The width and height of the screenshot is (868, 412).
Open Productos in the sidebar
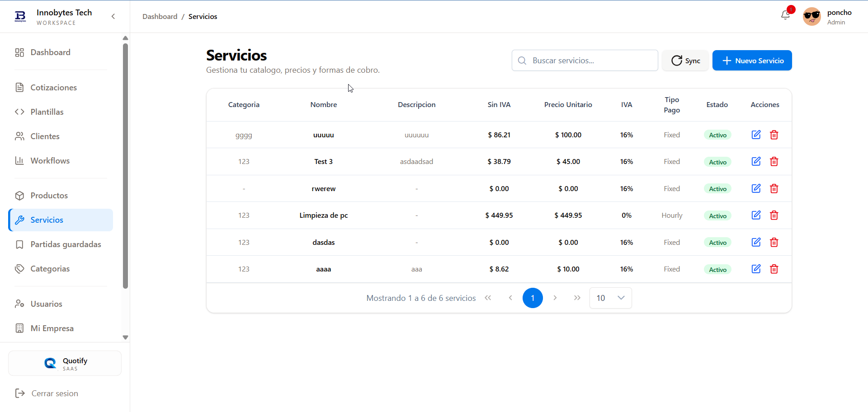tap(61, 196)
